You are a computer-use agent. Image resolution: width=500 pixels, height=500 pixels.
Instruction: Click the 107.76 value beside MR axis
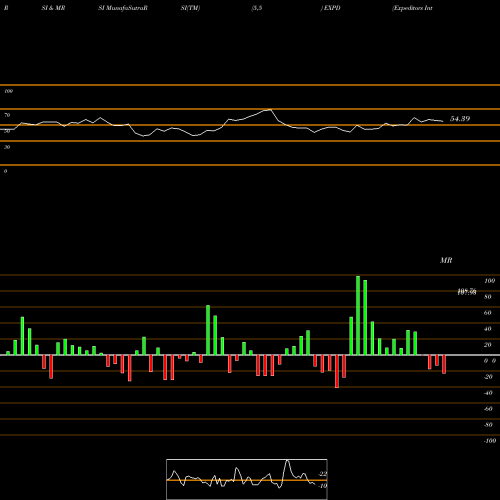[467, 292]
